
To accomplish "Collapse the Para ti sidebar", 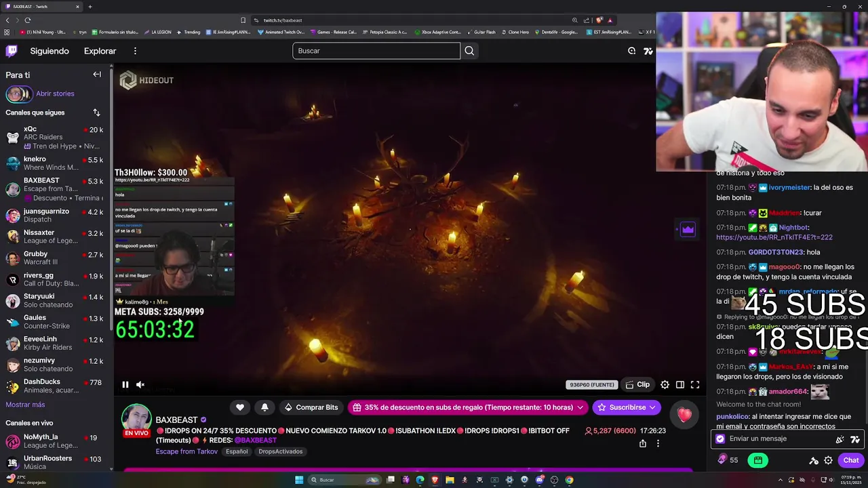I will coord(97,75).
